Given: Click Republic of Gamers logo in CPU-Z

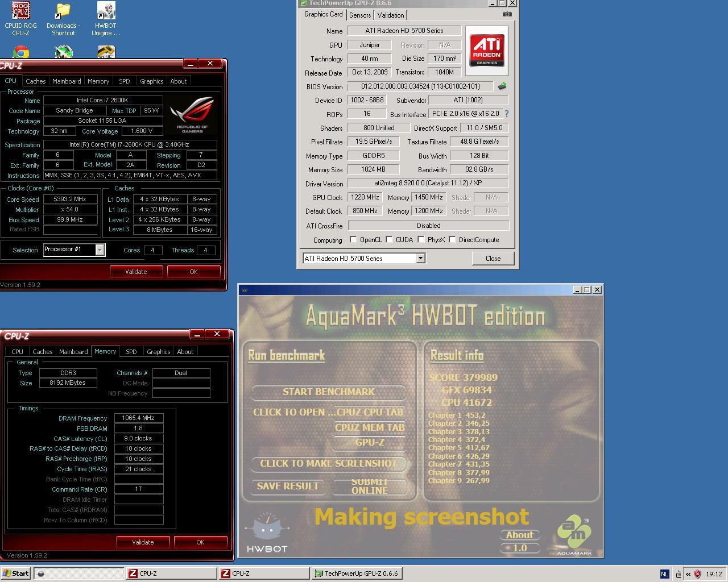Looking at the screenshot, I should coord(192,115).
